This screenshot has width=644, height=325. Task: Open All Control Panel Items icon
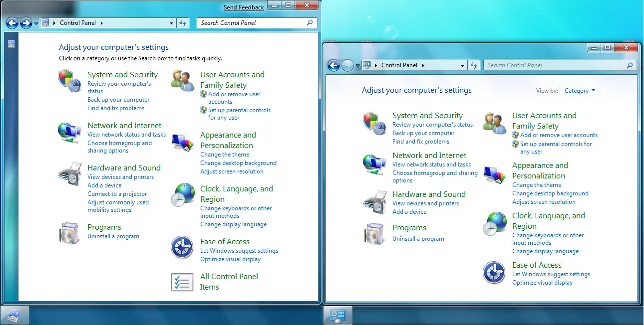[182, 282]
